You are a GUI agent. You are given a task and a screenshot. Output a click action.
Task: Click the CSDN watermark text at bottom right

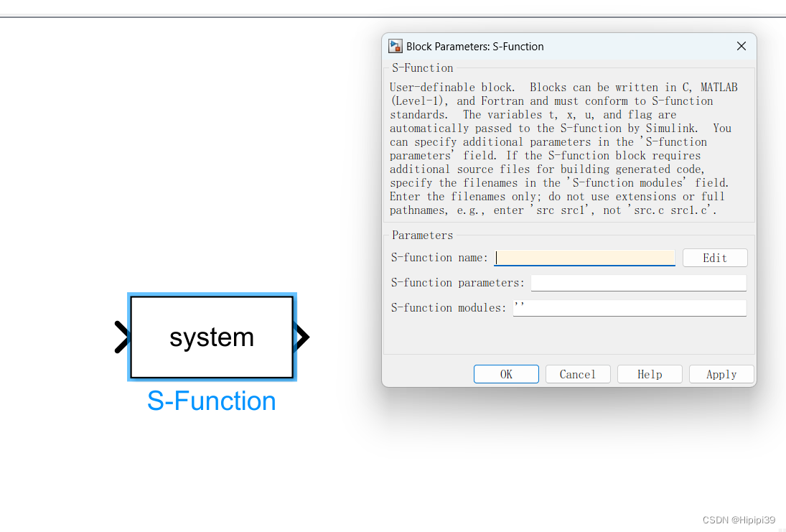737,519
